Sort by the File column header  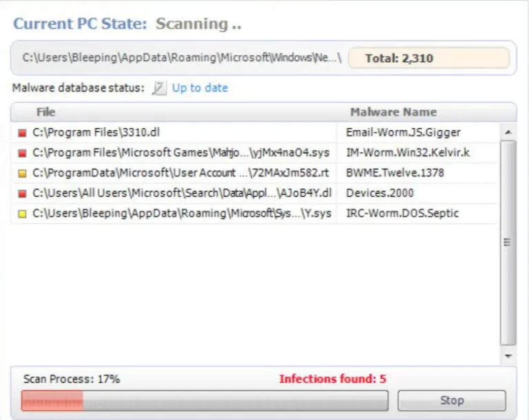click(46, 112)
